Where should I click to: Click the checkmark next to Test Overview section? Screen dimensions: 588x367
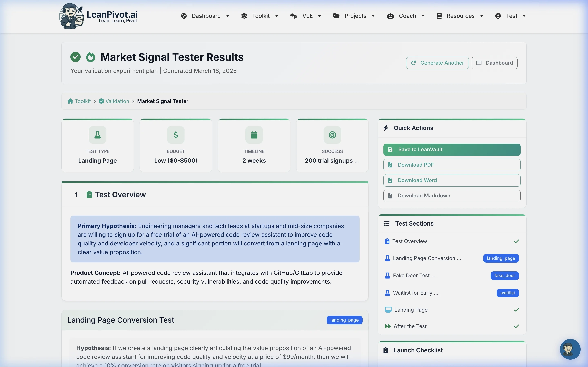point(517,241)
